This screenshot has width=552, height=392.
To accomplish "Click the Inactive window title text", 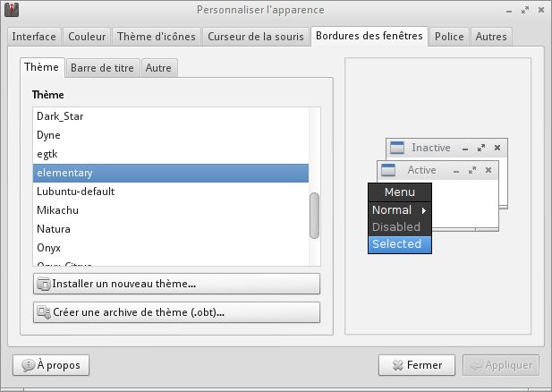I will tap(431, 148).
